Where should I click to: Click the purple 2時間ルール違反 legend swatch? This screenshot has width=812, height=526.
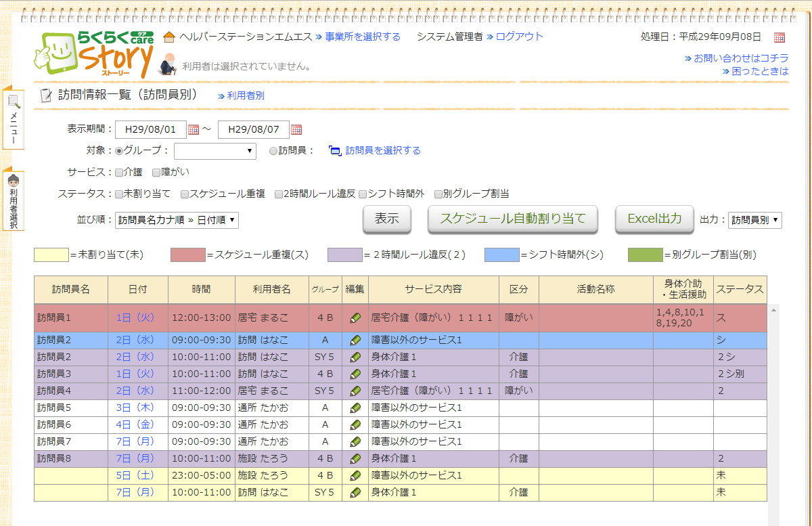[x=345, y=255]
